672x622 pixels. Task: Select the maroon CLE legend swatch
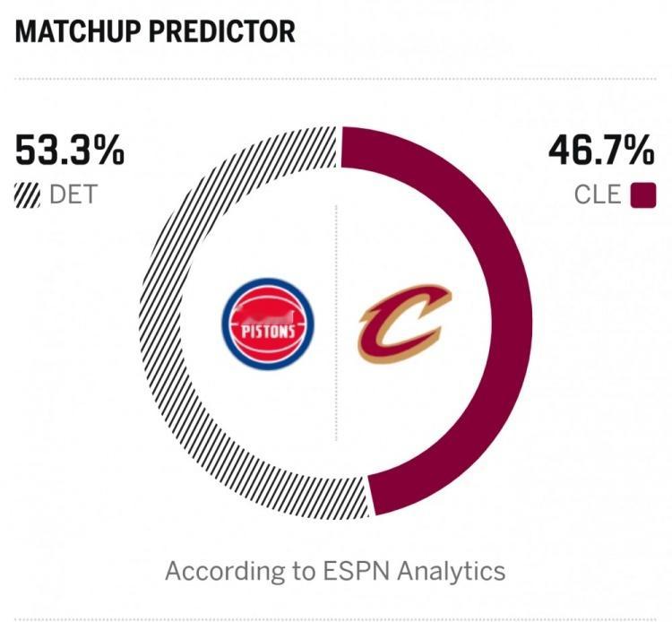tap(643, 195)
